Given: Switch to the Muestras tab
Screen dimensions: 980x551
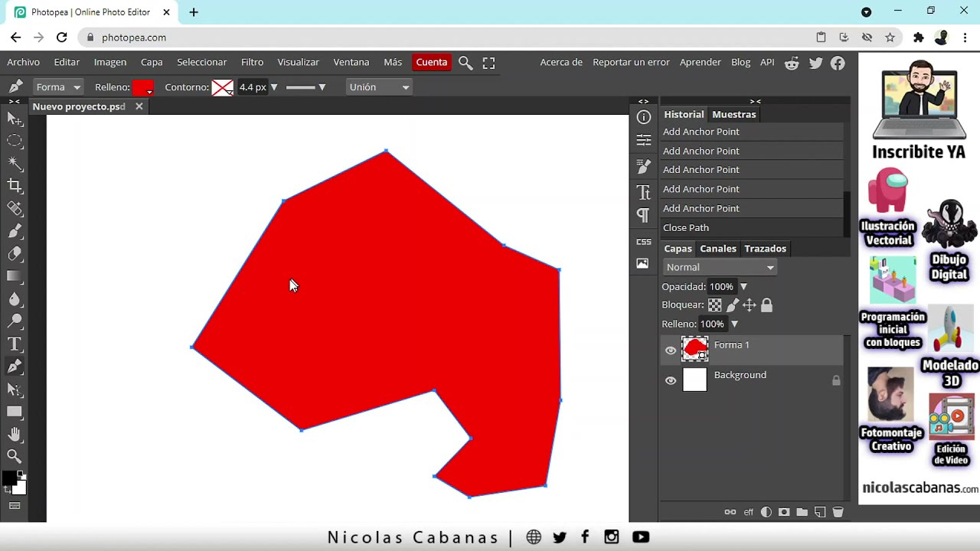Looking at the screenshot, I should (x=734, y=115).
